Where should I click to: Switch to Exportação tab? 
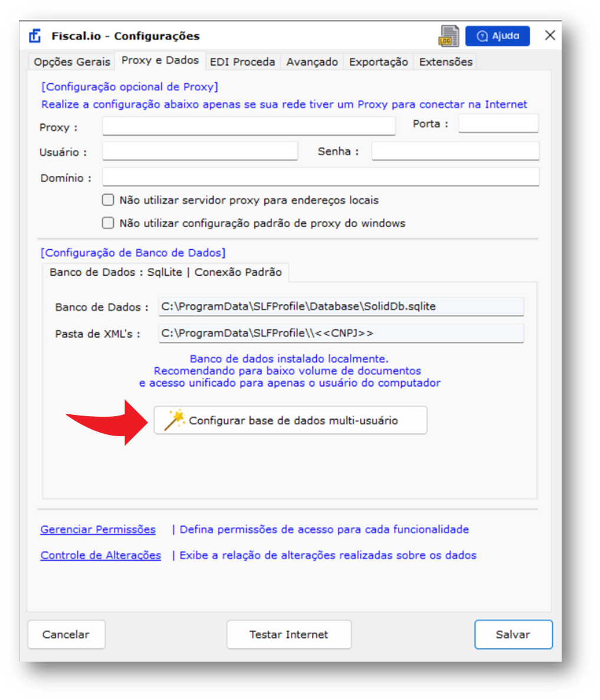tap(378, 61)
